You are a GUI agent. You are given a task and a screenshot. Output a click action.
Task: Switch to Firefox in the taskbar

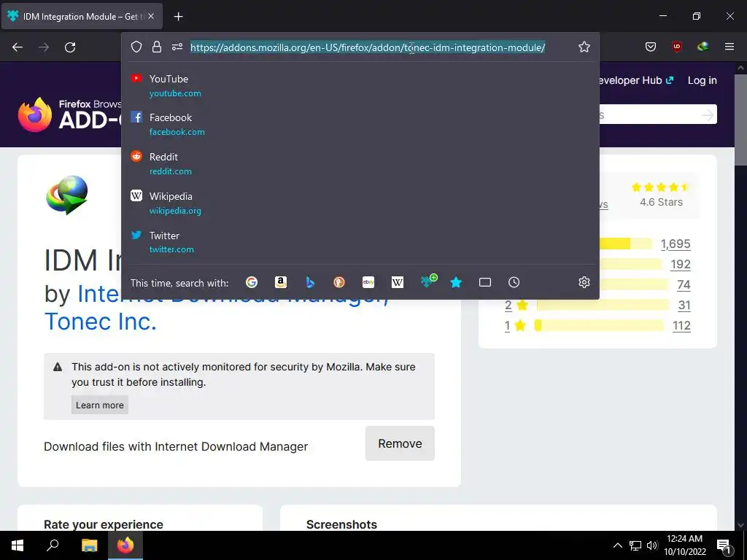coord(125,545)
